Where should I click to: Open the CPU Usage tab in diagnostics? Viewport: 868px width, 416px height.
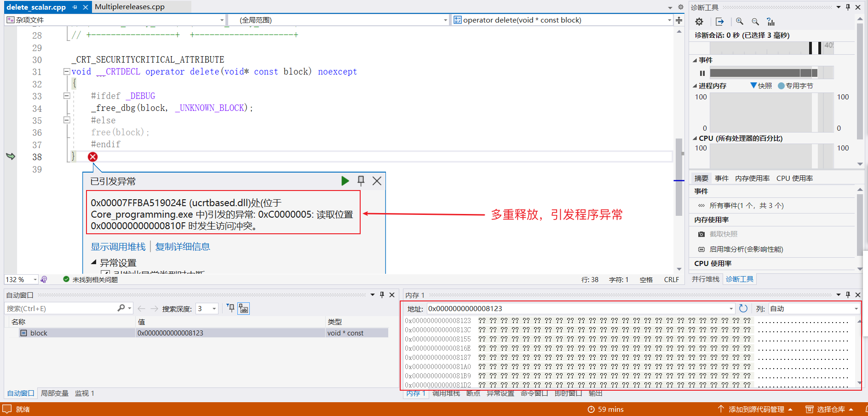click(794, 178)
